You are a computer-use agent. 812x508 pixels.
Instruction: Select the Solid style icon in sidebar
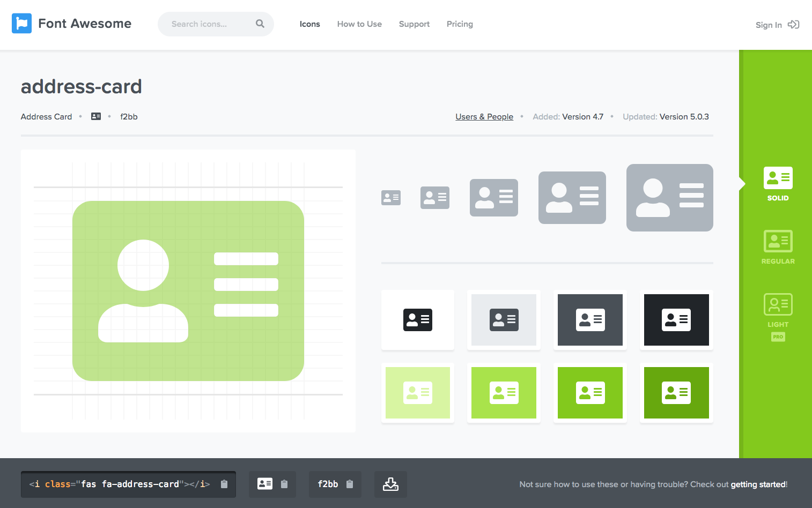(x=778, y=178)
